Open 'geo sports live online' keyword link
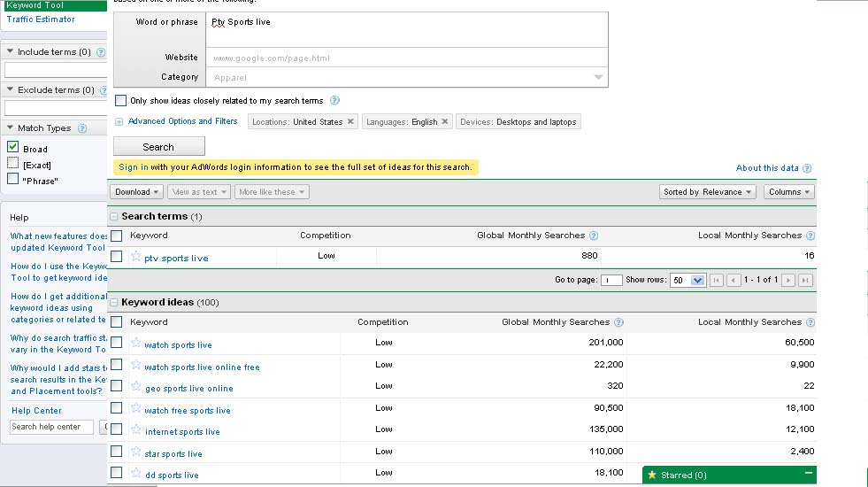The height and width of the screenshot is (487, 868). 189,389
